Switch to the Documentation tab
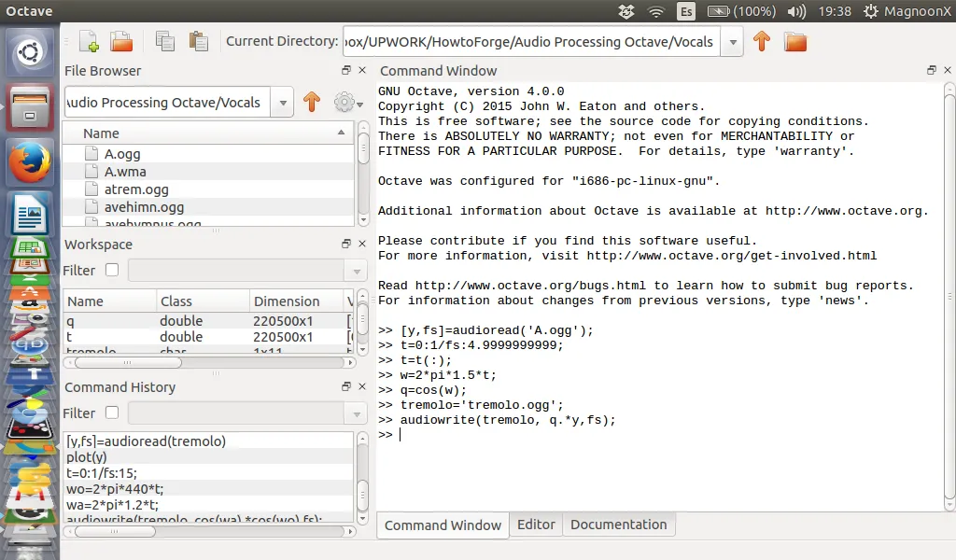Image resolution: width=956 pixels, height=560 pixels. pyautogui.click(x=618, y=525)
